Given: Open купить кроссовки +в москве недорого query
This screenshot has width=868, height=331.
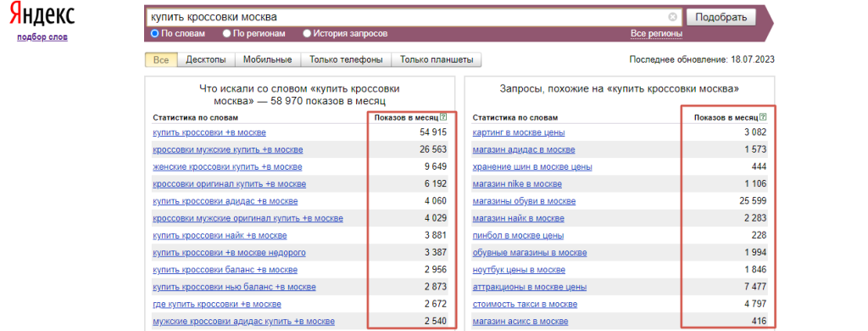Looking at the screenshot, I should [x=229, y=253].
